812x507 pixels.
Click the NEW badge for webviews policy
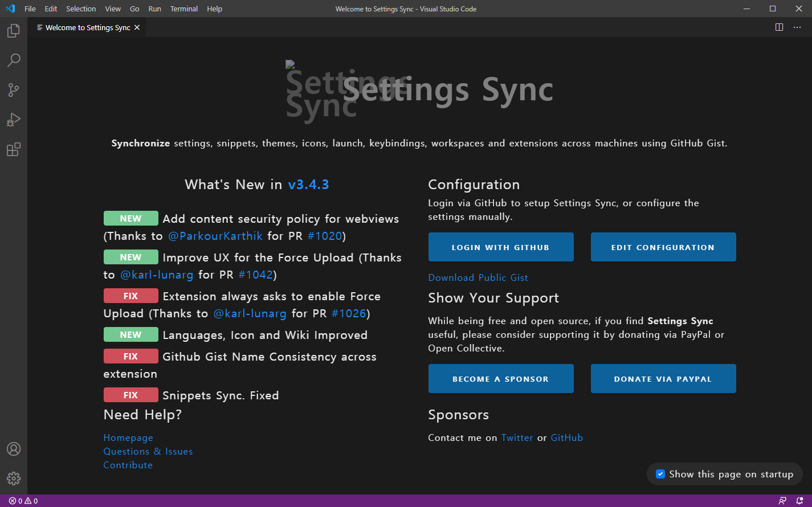[131, 218]
